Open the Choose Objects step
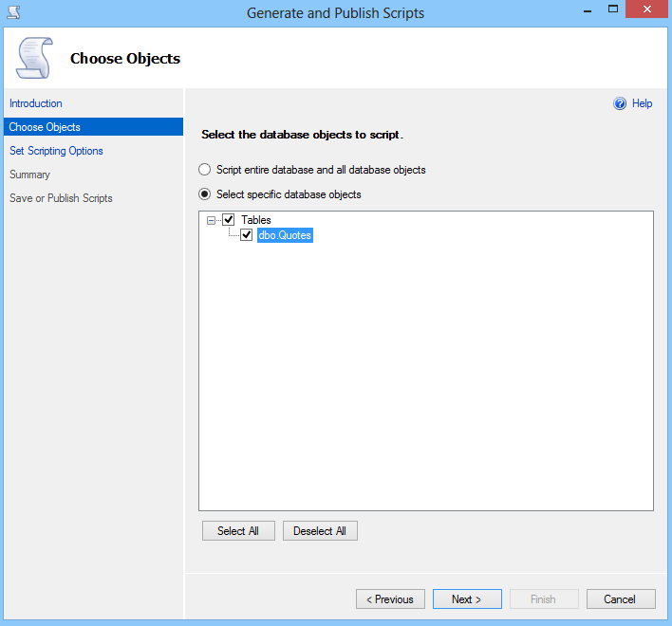 [x=93, y=127]
